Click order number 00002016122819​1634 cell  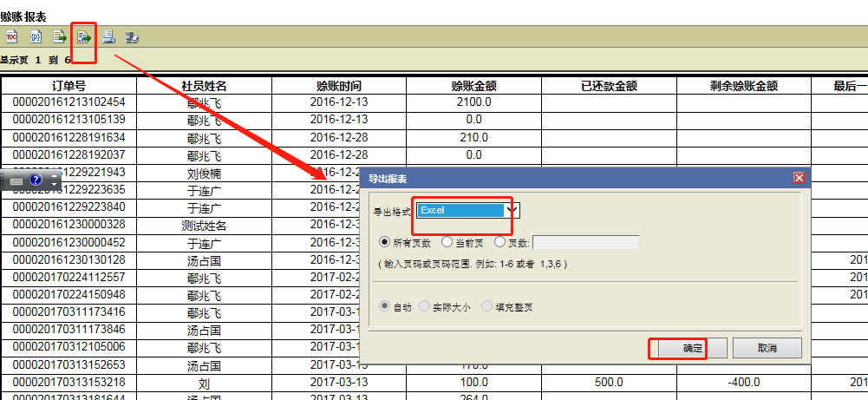tap(69, 137)
